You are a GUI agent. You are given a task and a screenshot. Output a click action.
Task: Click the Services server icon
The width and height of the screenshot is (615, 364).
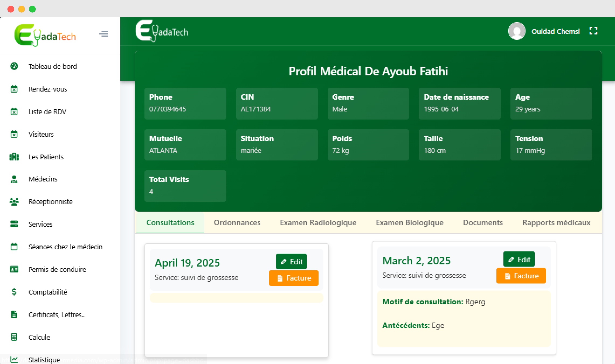coord(14,224)
